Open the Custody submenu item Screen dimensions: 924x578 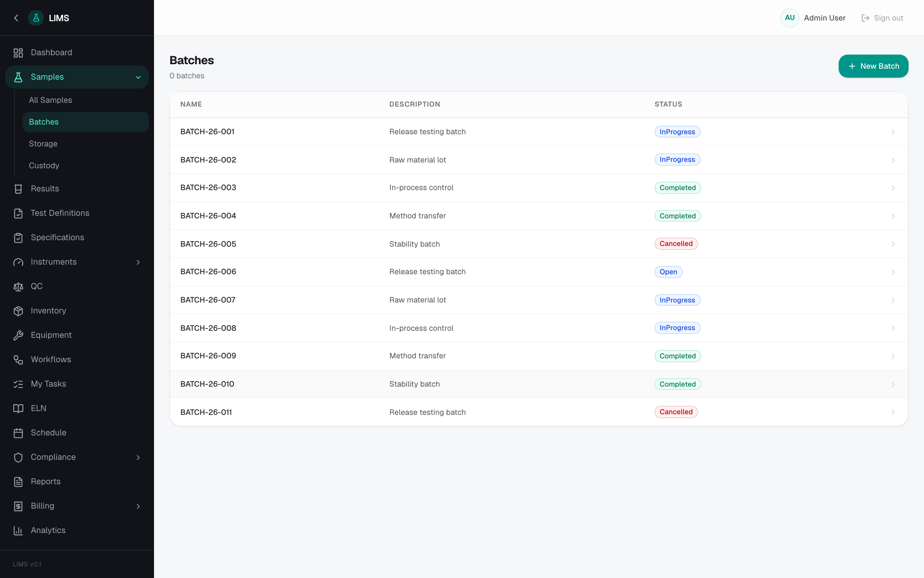(x=86, y=165)
